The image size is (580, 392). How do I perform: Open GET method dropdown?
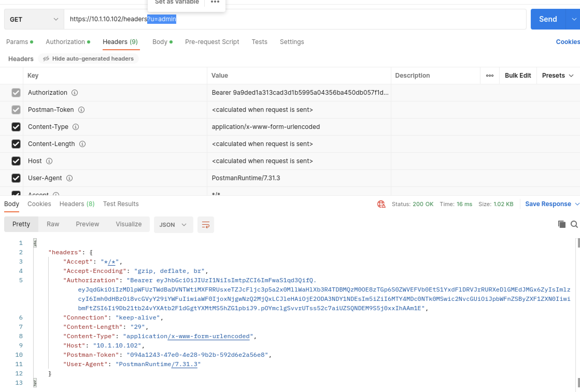click(x=34, y=19)
